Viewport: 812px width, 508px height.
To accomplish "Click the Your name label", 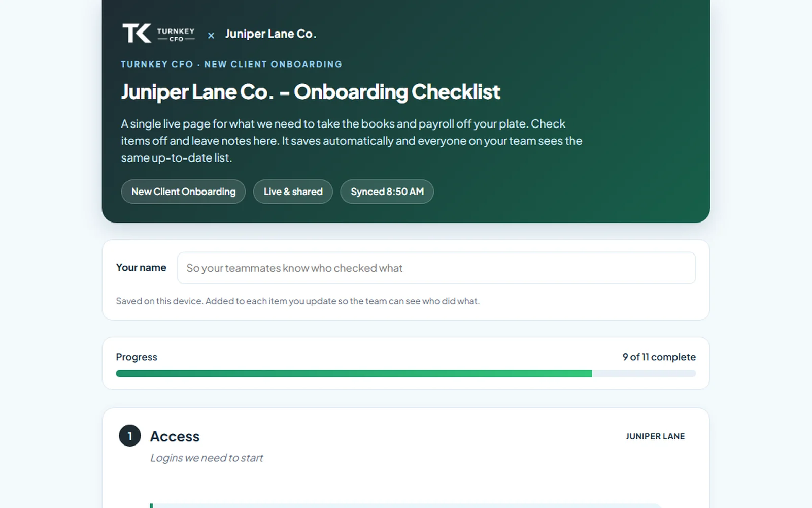I will (141, 267).
